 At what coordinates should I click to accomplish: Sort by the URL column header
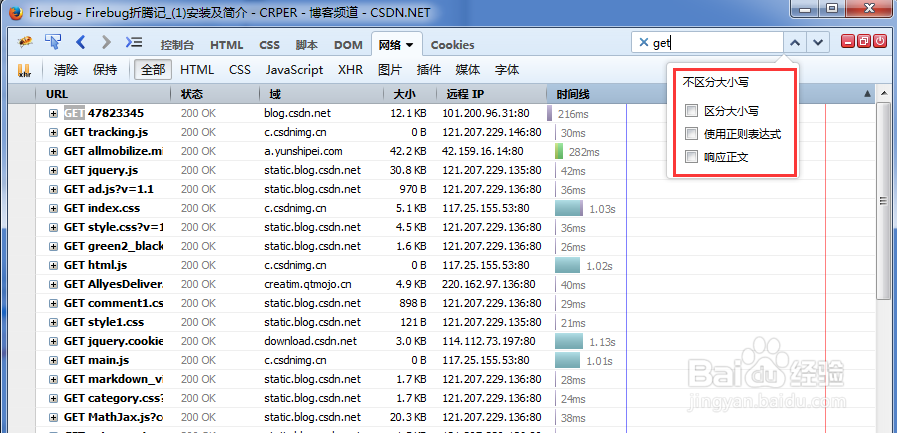click(x=103, y=94)
